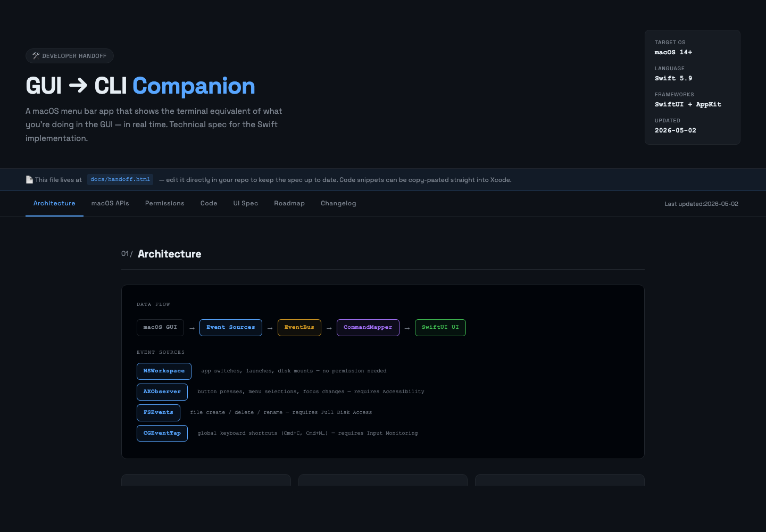Click the SwiftUI UI flow node
The width and height of the screenshot is (766, 532).
tap(440, 327)
